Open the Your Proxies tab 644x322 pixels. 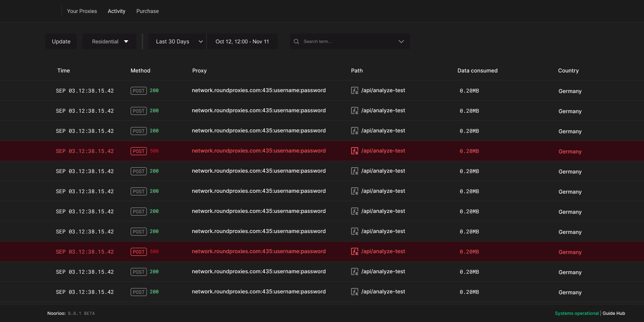(82, 11)
